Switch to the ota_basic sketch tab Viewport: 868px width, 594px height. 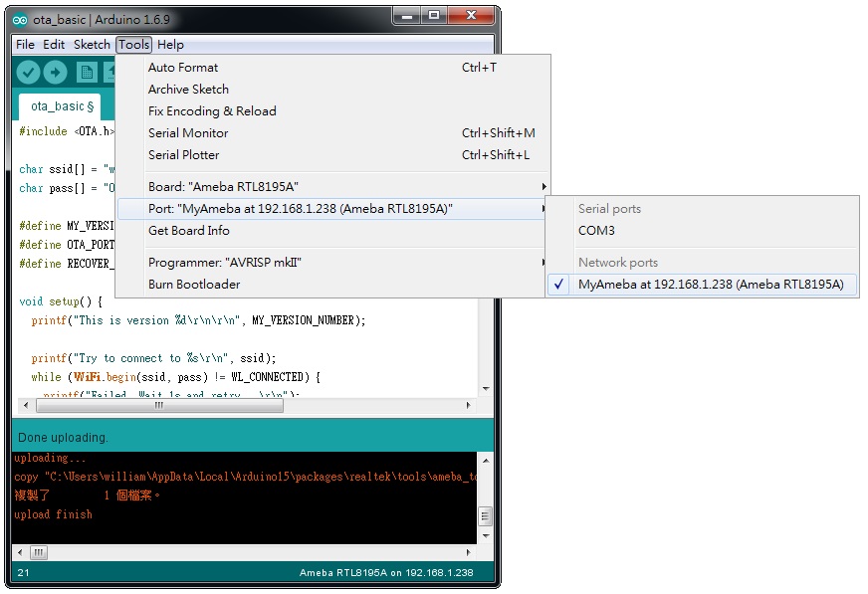pos(62,106)
